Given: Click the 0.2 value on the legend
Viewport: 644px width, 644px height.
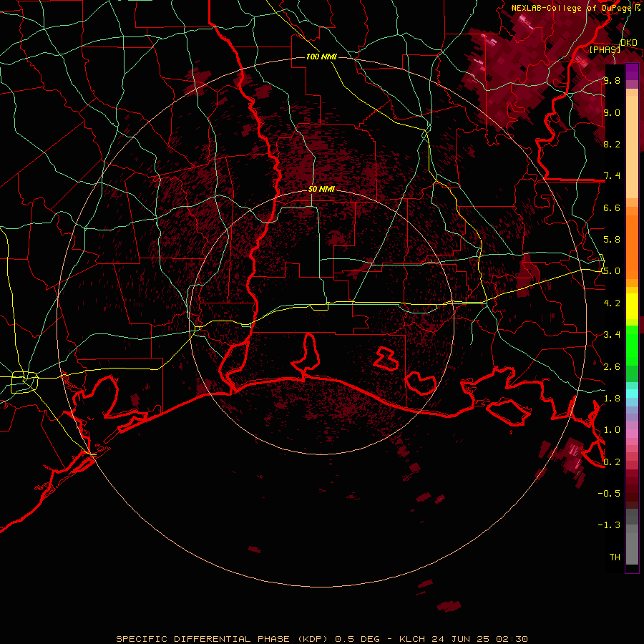Looking at the screenshot, I should click(x=612, y=462).
